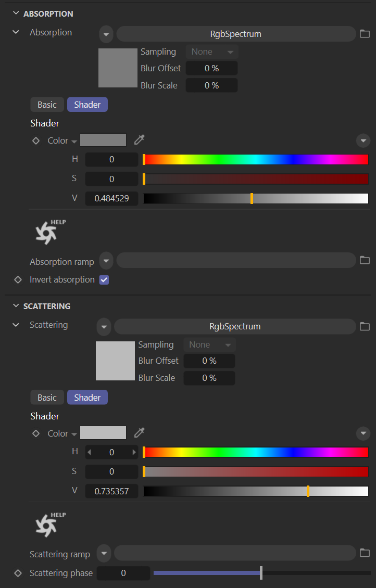Click the Absorption RgbSpectrum button
Screen dimensions: 376x588
[235, 34]
